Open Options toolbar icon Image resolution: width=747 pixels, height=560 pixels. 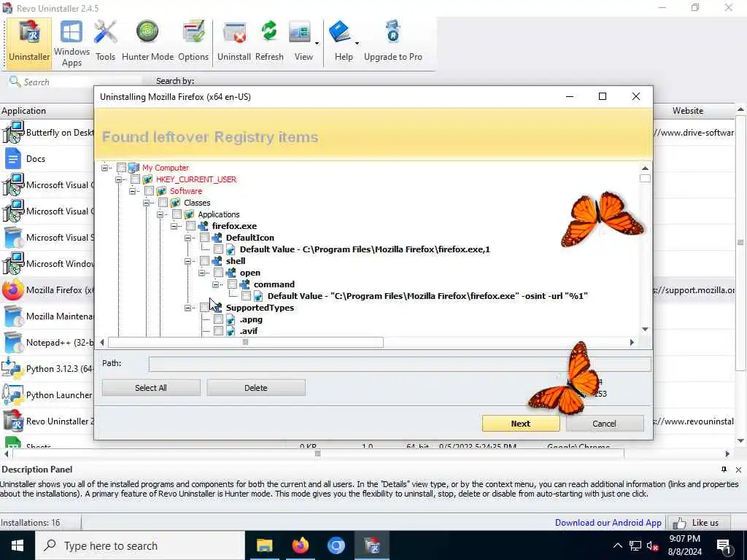(193, 42)
